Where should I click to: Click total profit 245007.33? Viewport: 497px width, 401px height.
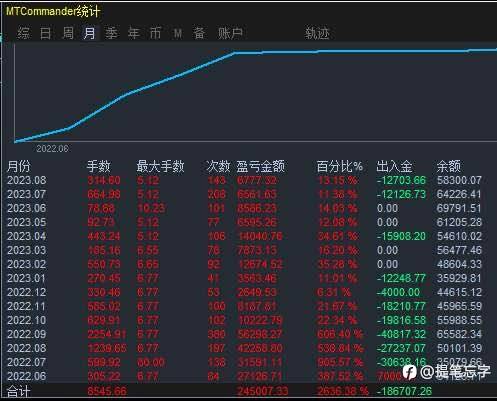pyautogui.click(x=263, y=391)
